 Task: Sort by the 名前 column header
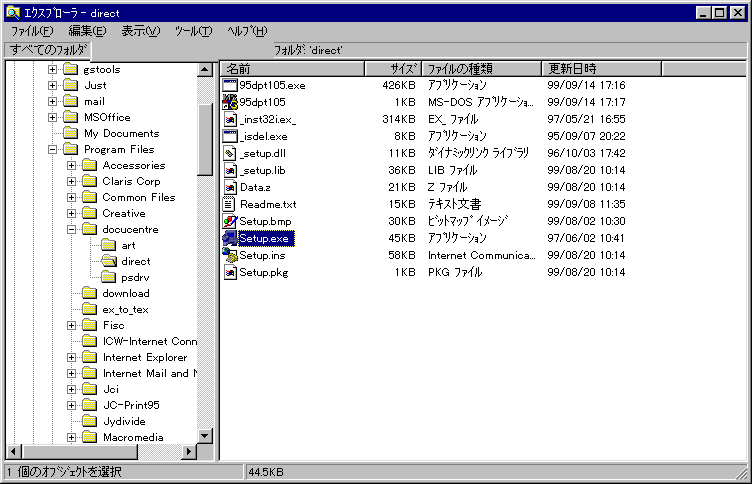click(x=292, y=69)
